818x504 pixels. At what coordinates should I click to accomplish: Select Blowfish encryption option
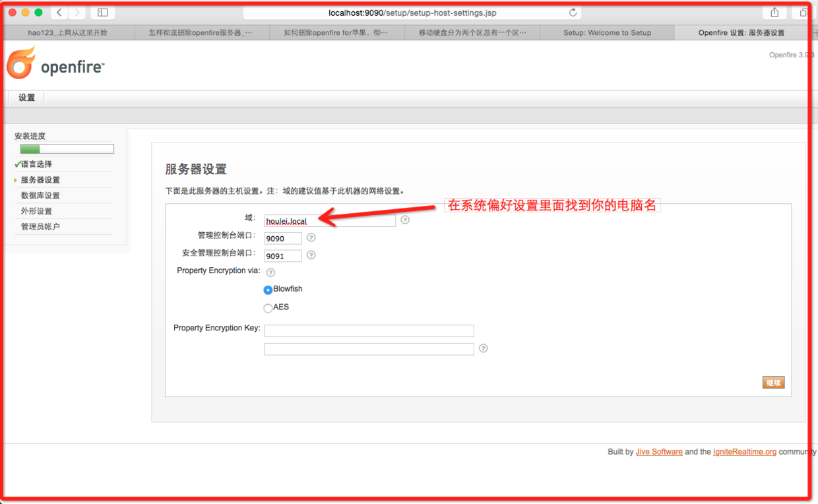pyautogui.click(x=268, y=290)
